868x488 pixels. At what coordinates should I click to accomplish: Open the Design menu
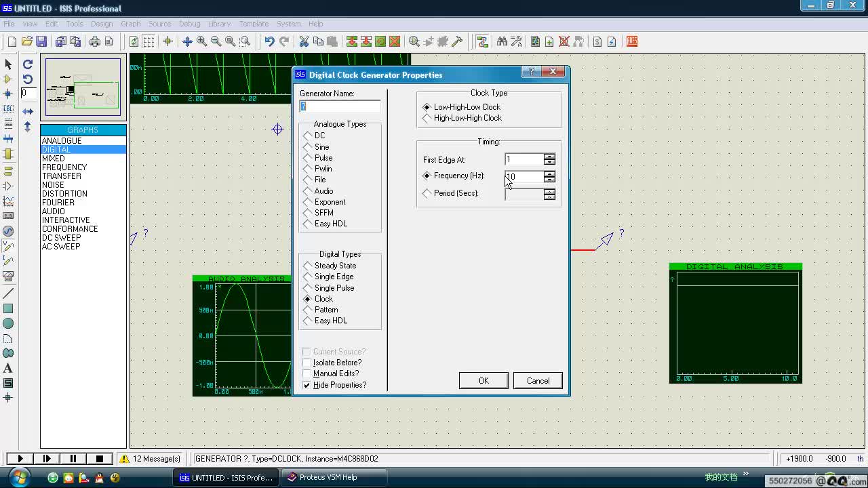102,24
